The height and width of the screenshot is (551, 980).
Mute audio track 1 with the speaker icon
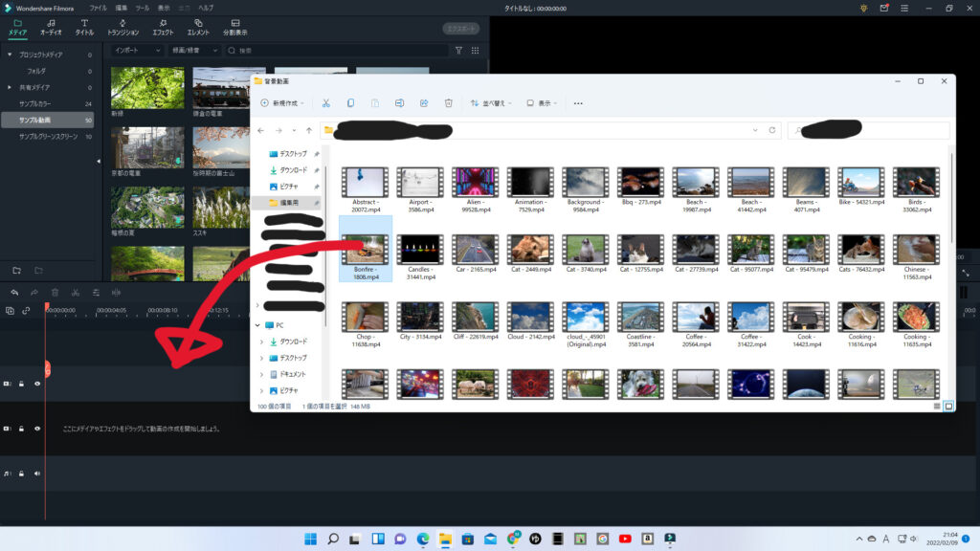(x=37, y=474)
